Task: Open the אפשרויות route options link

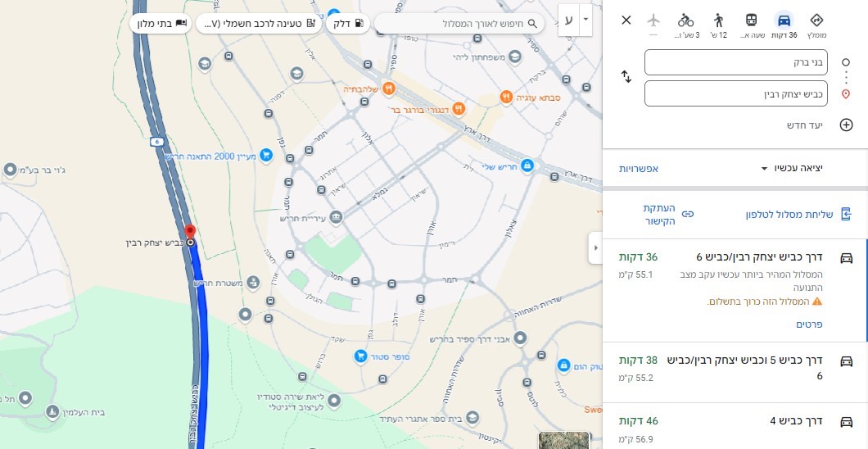Action: point(638,168)
